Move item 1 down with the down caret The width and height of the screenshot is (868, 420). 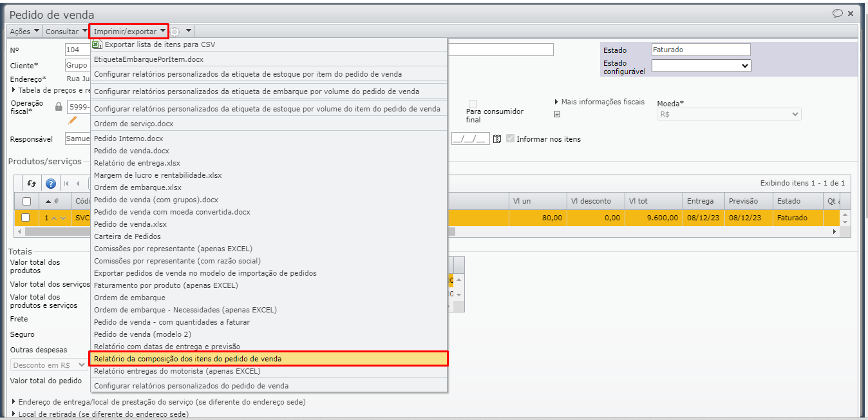point(63,218)
